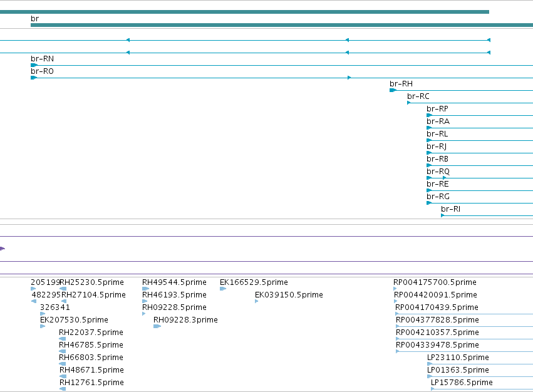
Task: Open the br-RP transcript feature
Action: pos(437,109)
